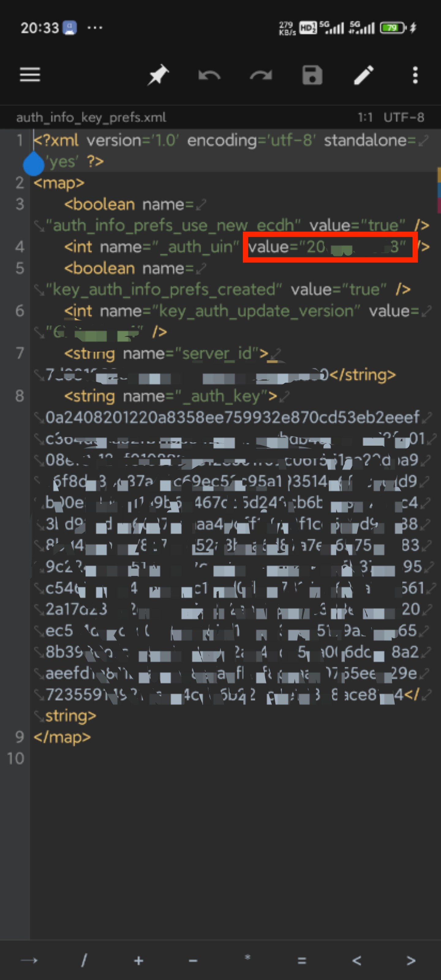Select line number 2 in the gutter

click(19, 183)
